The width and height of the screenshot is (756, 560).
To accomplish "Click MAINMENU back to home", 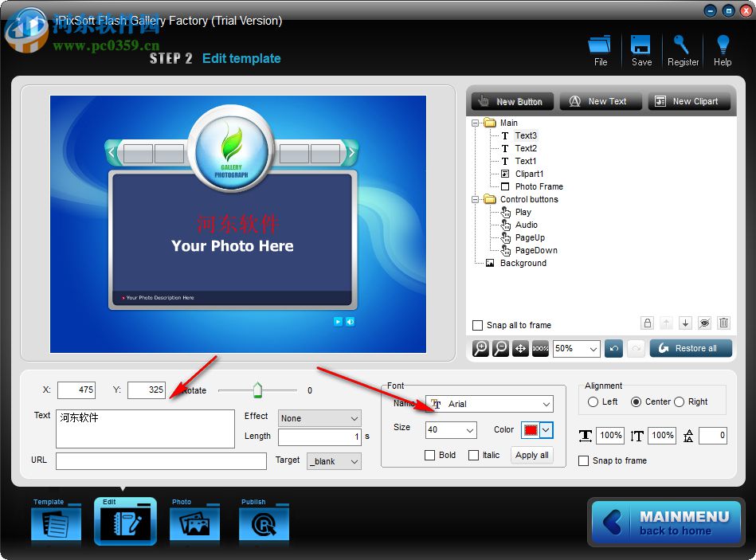I will click(665, 523).
